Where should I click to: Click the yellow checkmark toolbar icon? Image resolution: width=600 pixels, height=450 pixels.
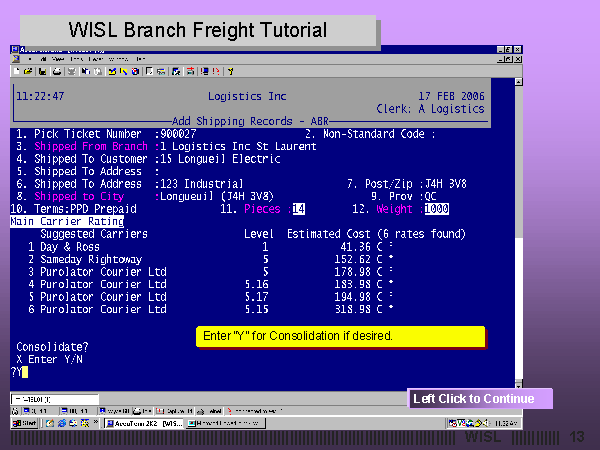[x=112, y=71]
